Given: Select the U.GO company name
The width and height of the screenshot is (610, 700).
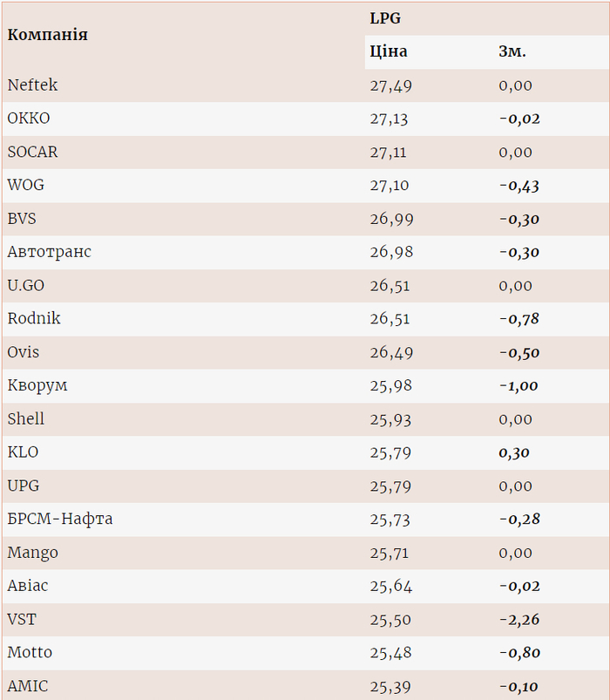Looking at the screenshot, I should click(x=25, y=286).
